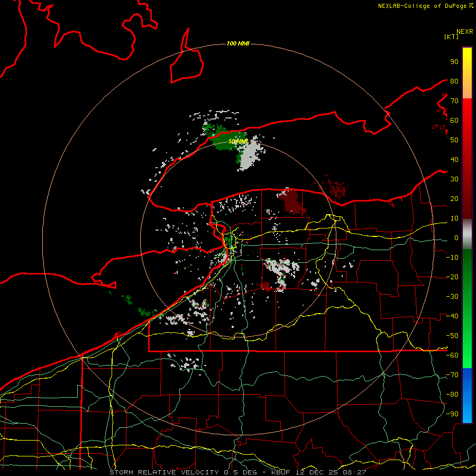
Task: Click the -90 value on the velocity scale
Action: [452, 414]
